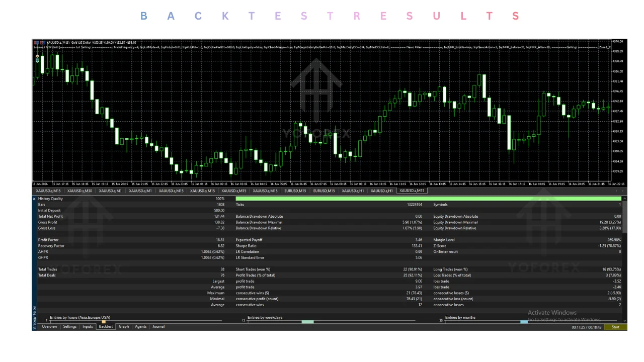Click the Bars value 1808

[x=221, y=205]
